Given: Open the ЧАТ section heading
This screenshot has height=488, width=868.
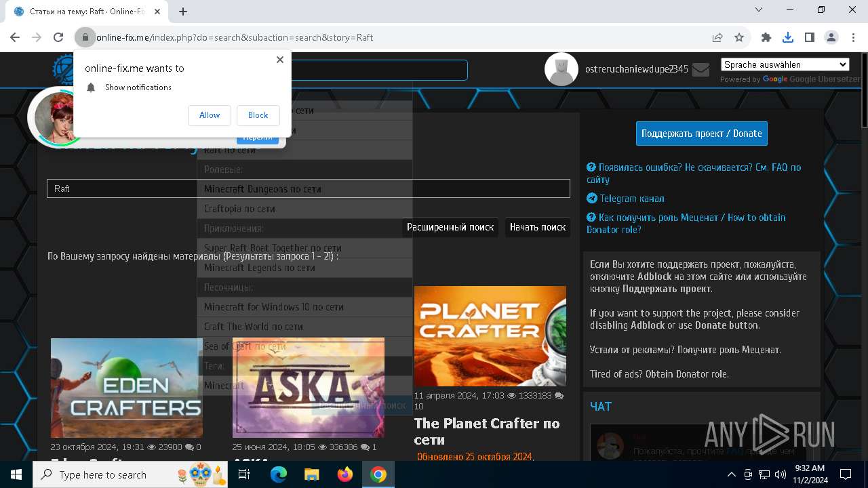Looking at the screenshot, I should tap(601, 406).
